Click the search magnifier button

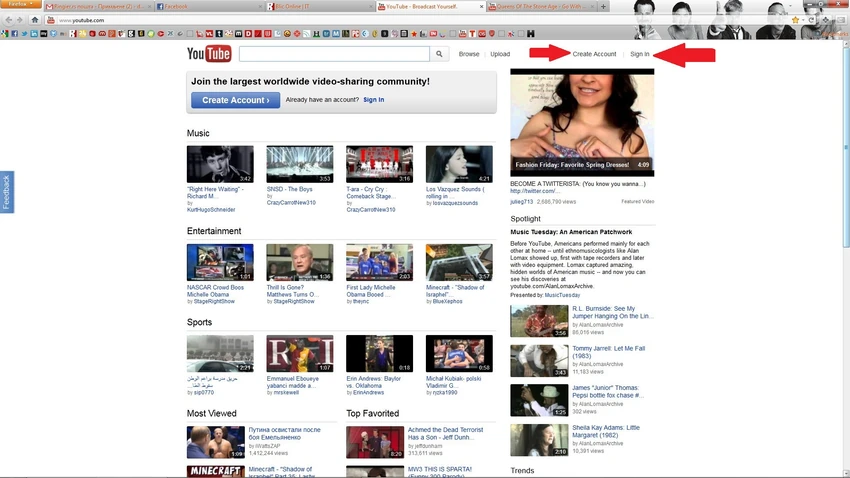tap(439, 54)
